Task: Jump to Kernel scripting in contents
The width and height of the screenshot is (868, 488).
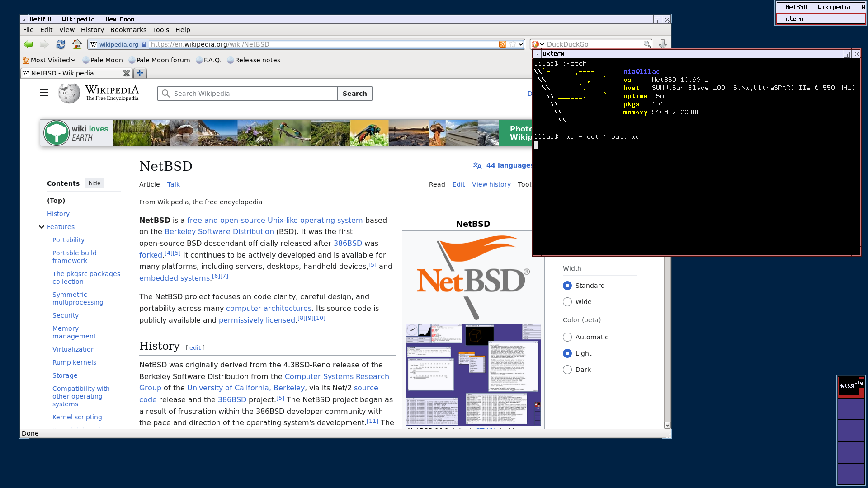Action: point(77,417)
